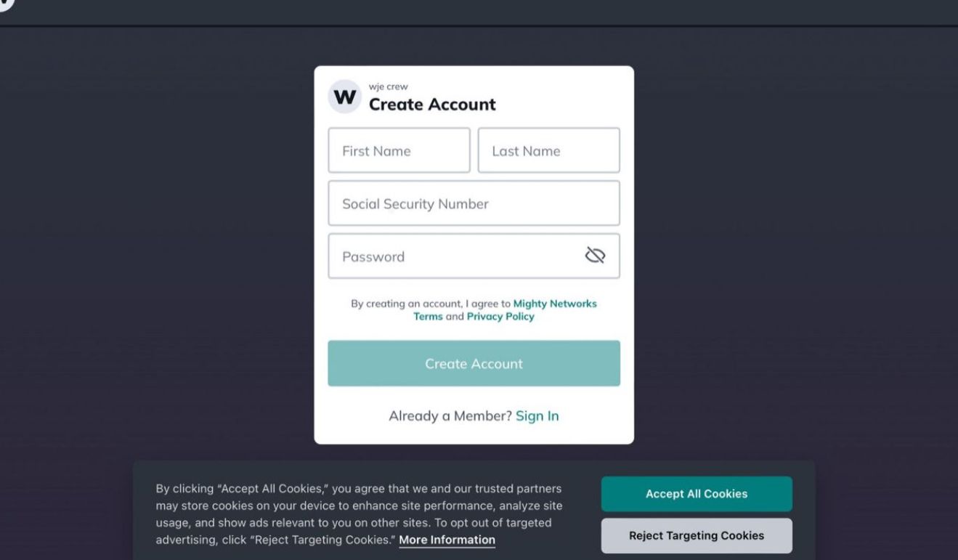Choose Reject Targeting Cookies
The width and height of the screenshot is (958, 560).
696,535
